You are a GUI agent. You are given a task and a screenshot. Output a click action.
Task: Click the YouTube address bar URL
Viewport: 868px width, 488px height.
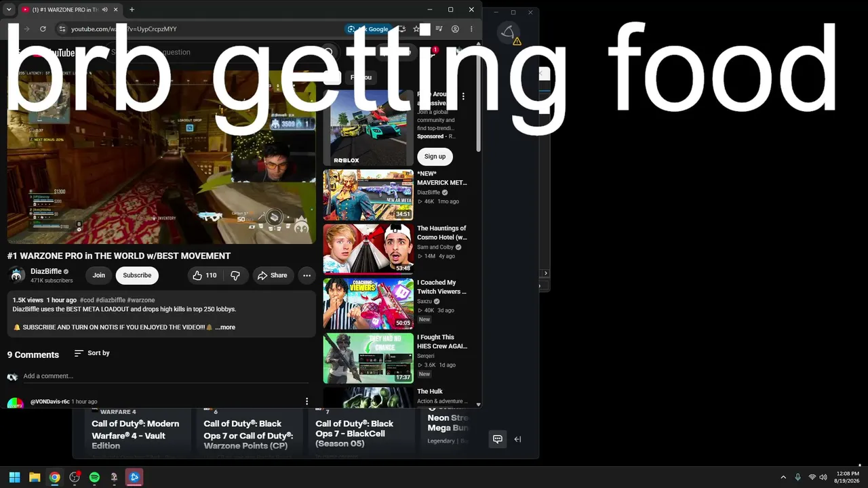pos(124,29)
